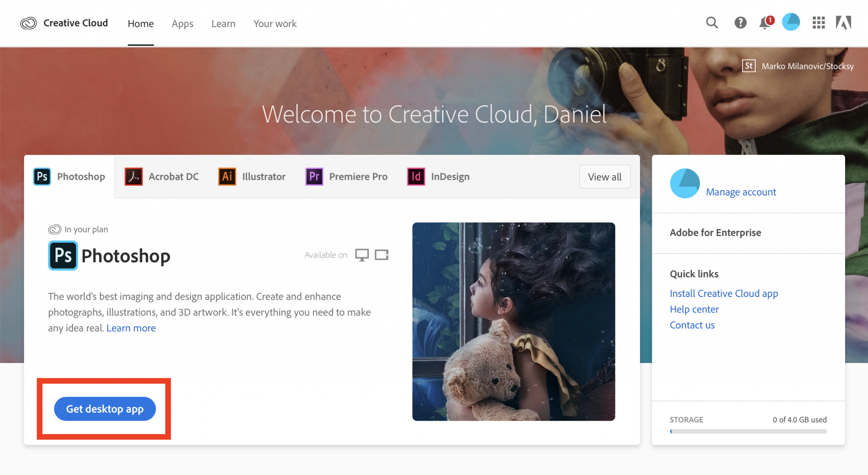Click the Welcome to Creative Cloud heading
This screenshot has height=475, width=868.
[434, 114]
